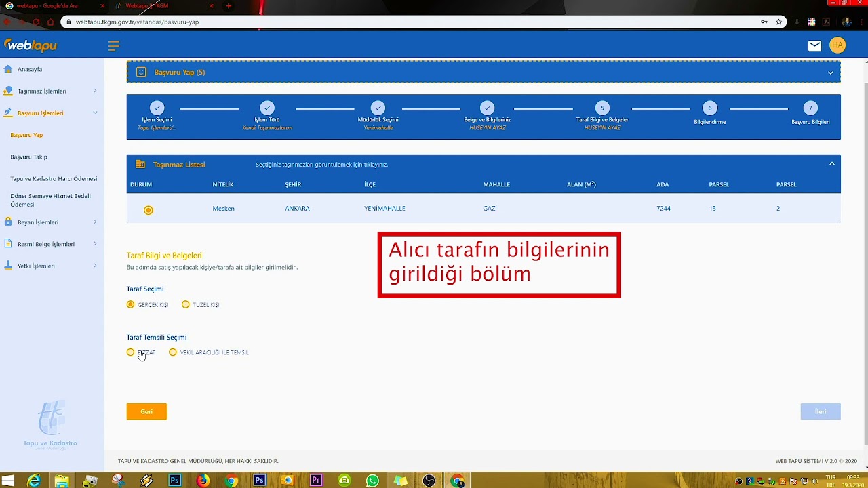Image resolution: width=868 pixels, height=488 pixels.
Task: Click the Anasayfa home icon in the sidebar
Action: pos(8,69)
